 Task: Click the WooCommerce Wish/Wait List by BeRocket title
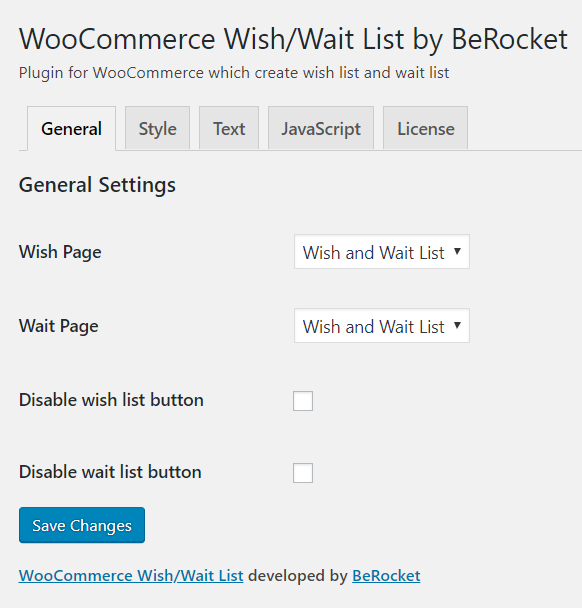tap(294, 40)
